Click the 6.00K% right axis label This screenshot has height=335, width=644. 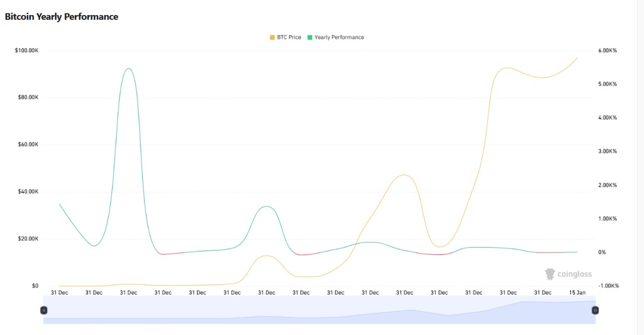(607, 50)
